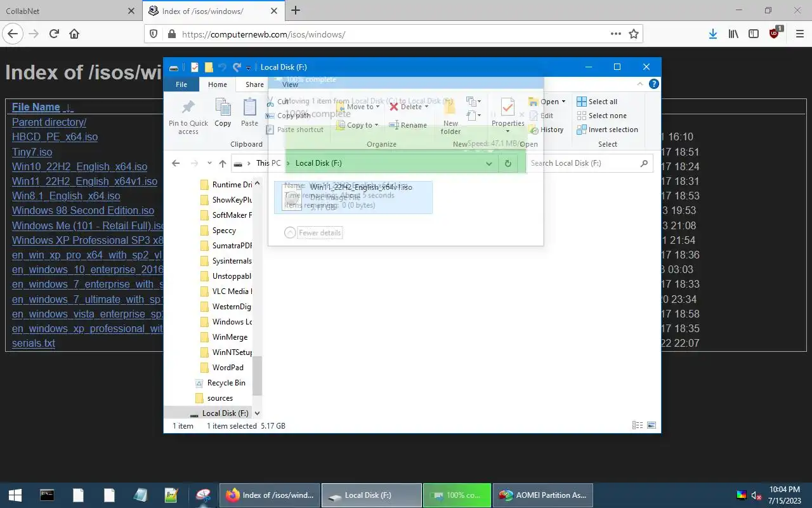Image resolution: width=812 pixels, height=508 pixels.
Task: Refresh the Local Disk (F:) address bar
Action: point(507,163)
